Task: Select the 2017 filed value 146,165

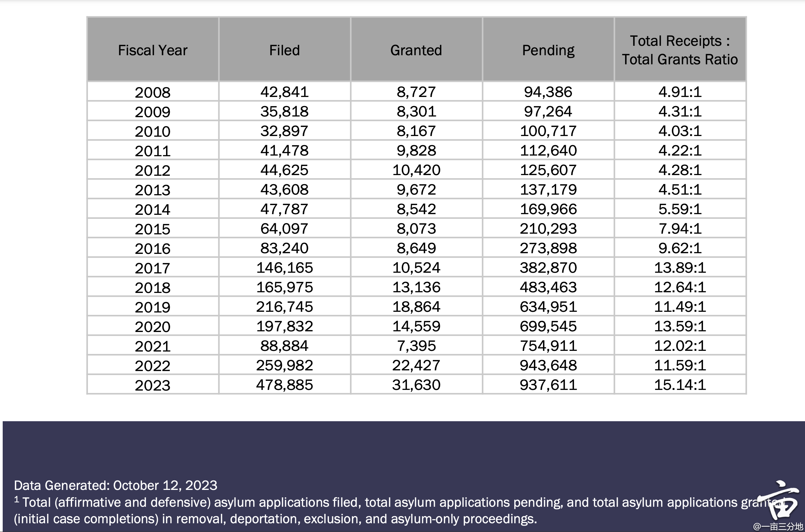Action: [x=284, y=267]
